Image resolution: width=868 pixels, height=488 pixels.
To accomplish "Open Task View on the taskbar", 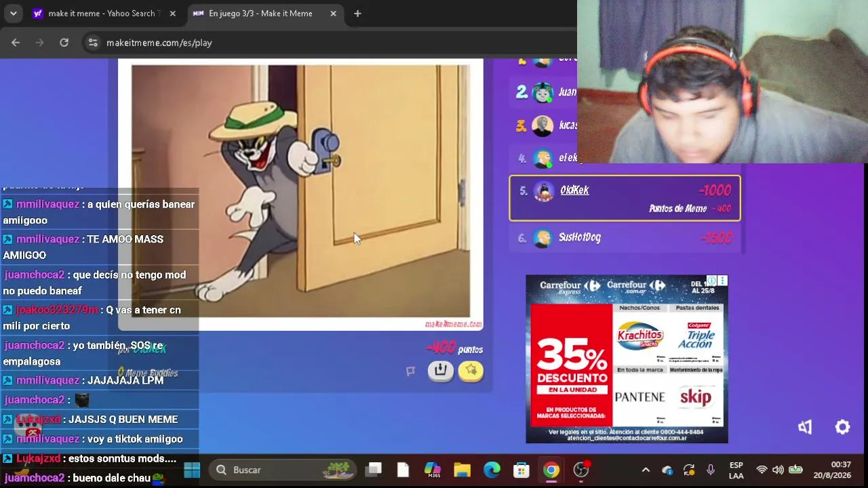I will pyautogui.click(x=373, y=470).
